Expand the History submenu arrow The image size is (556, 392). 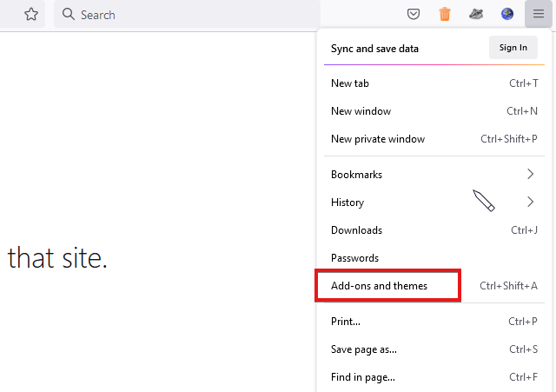pyautogui.click(x=530, y=202)
